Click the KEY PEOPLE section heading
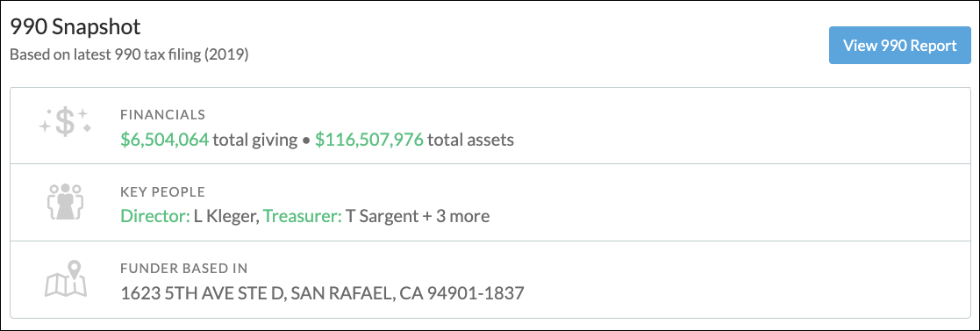 pyautogui.click(x=162, y=192)
